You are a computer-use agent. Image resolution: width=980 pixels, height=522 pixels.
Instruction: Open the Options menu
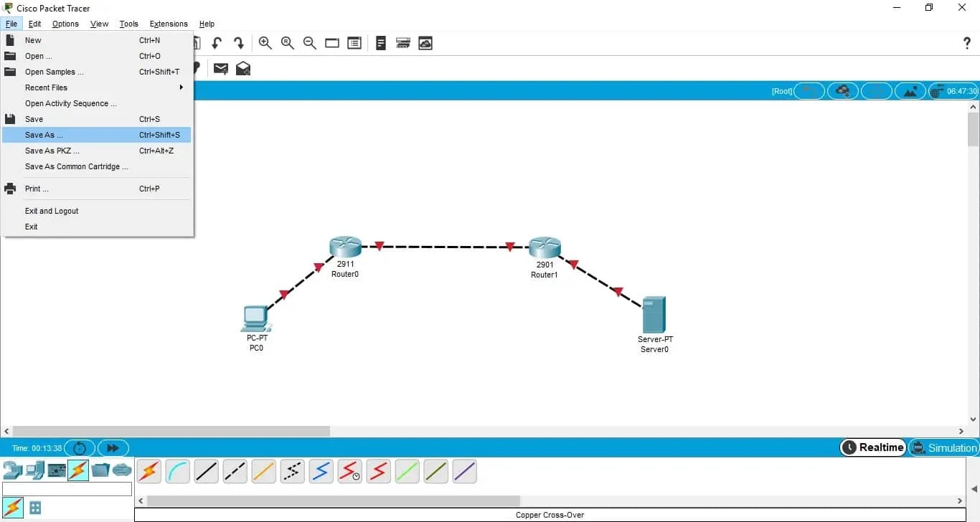pos(65,24)
